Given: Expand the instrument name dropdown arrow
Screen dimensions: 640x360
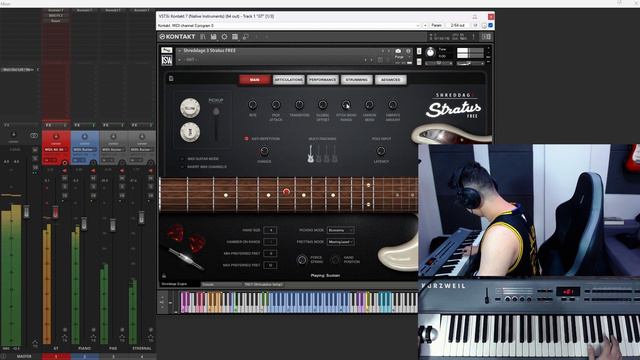Looking at the screenshot, I should point(180,51).
